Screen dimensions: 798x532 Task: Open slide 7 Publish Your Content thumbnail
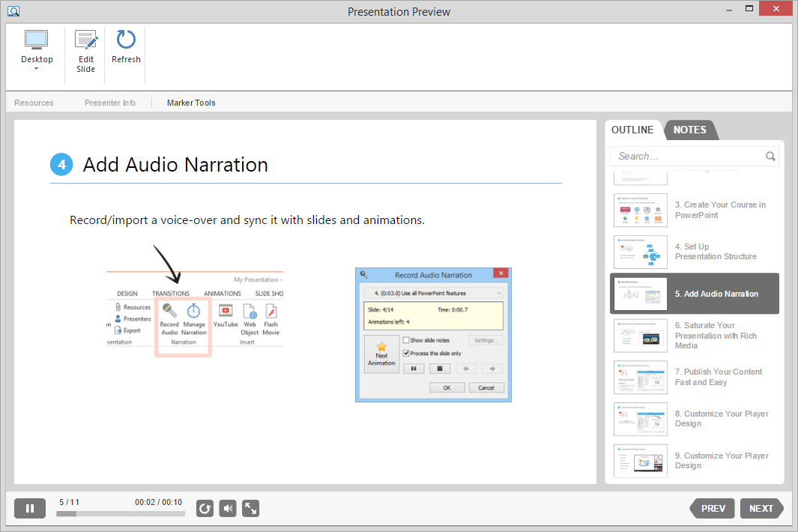pyautogui.click(x=641, y=377)
